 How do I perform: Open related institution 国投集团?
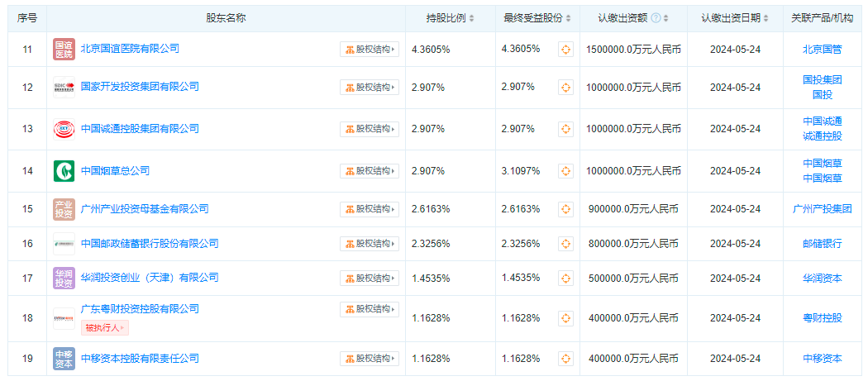point(822,79)
